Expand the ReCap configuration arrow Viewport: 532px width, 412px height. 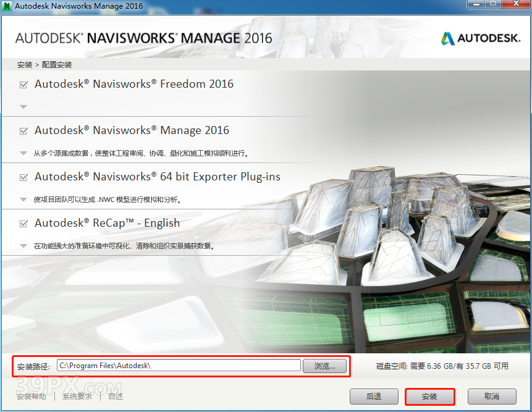[23, 246]
